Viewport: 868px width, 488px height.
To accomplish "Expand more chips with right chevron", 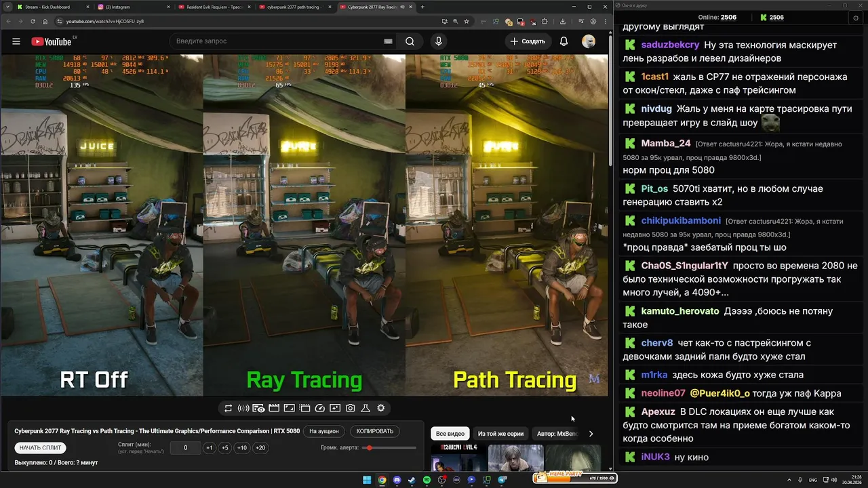I will [x=591, y=434].
